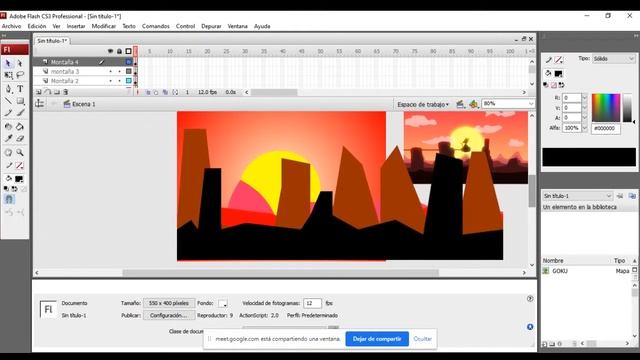Select the Subselection tool

click(x=20, y=63)
